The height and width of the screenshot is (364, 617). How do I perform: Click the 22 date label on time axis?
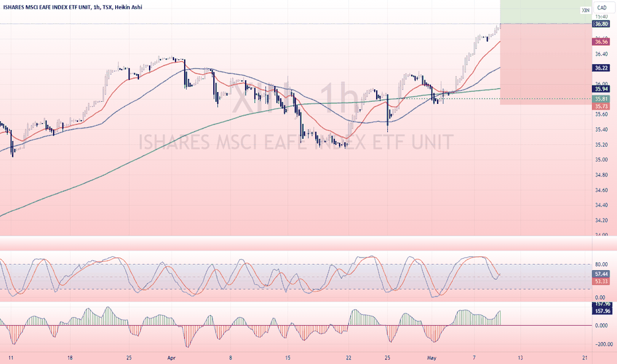pos(348,357)
